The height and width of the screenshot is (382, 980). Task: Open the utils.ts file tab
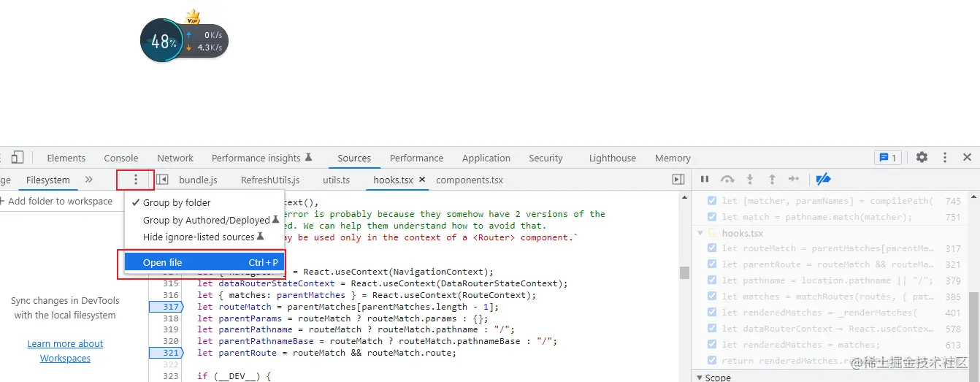coord(337,180)
